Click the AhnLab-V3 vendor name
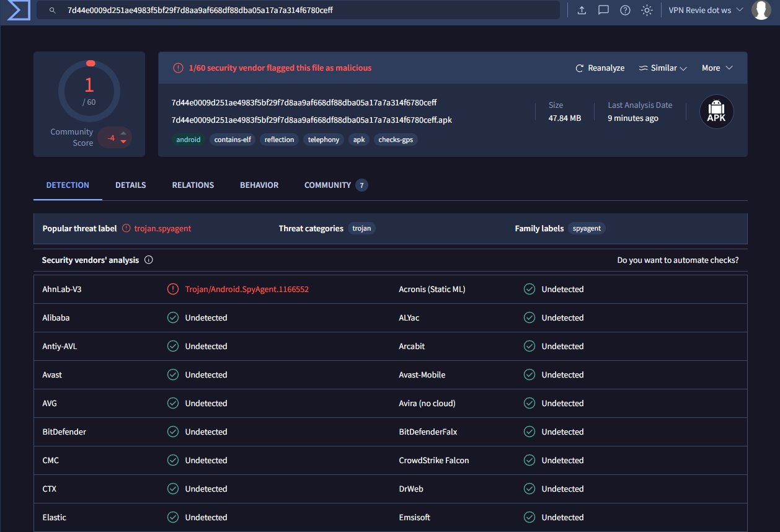This screenshot has height=532, width=780. tap(62, 289)
